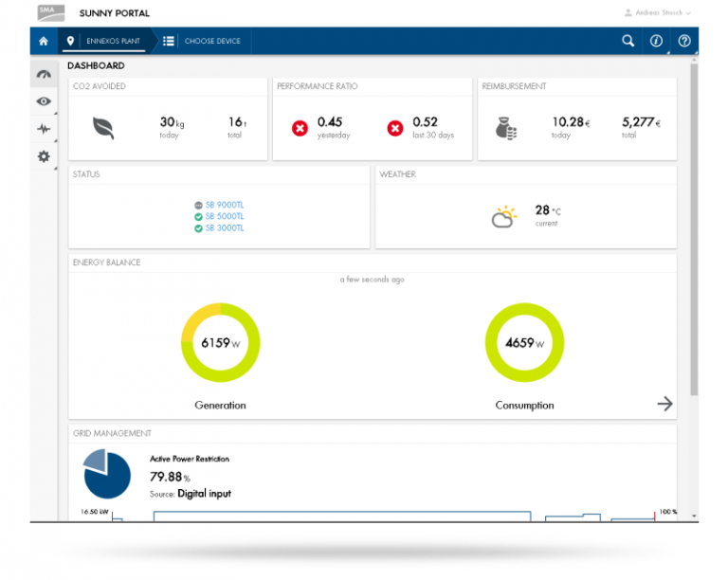Click the SMA logo
Image resolution: width=728 pixels, height=580 pixels.
(51, 13)
